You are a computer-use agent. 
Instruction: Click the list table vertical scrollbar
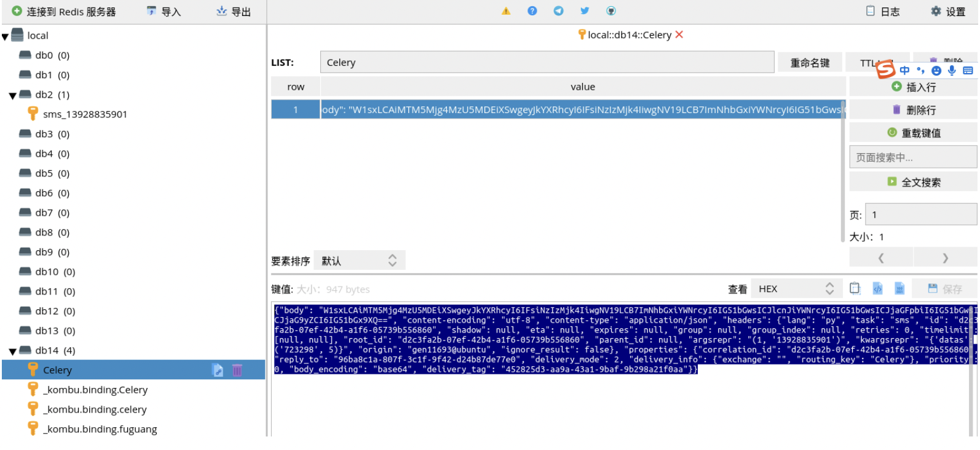843,172
